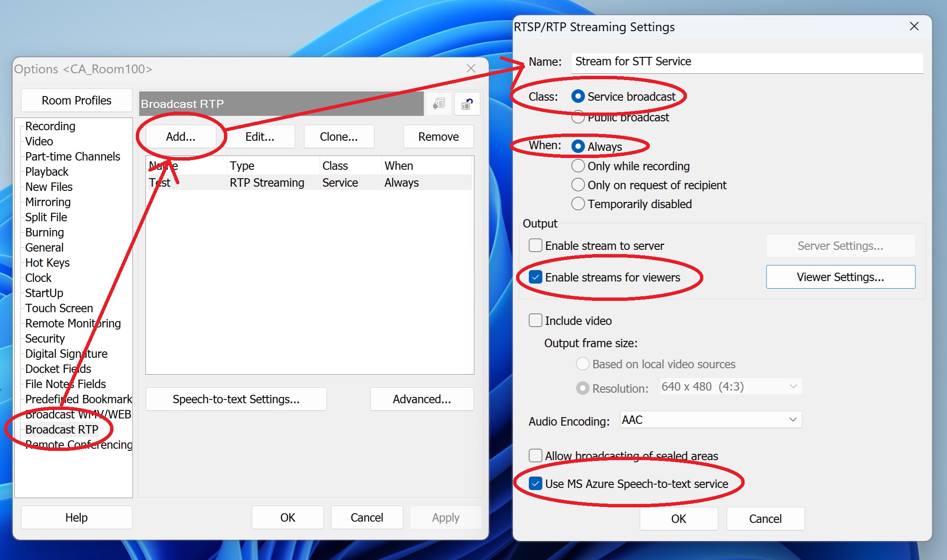Image resolution: width=947 pixels, height=560 pixels.
Task: Choose Only while recording option
Action: pos(578,166)
